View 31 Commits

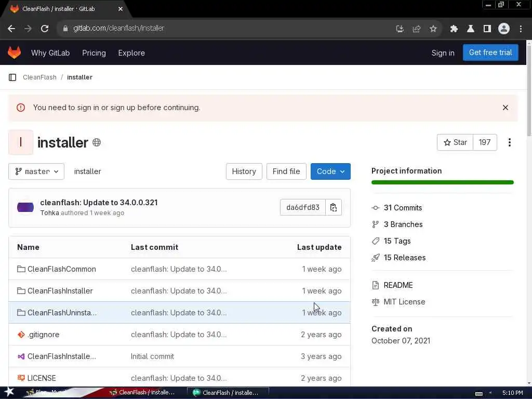[x=403, y=208]
